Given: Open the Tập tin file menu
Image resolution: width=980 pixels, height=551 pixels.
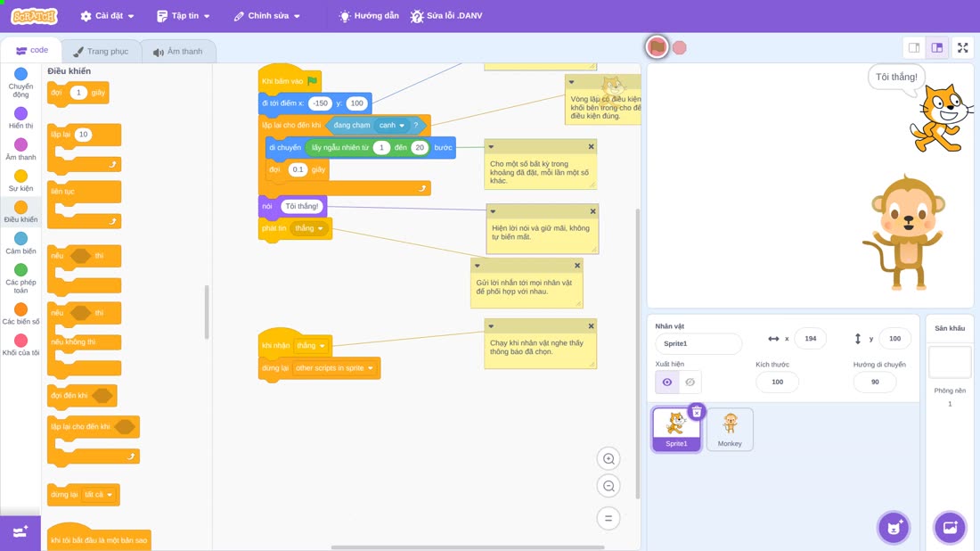Looking at the screenshot, I should 184,16.
